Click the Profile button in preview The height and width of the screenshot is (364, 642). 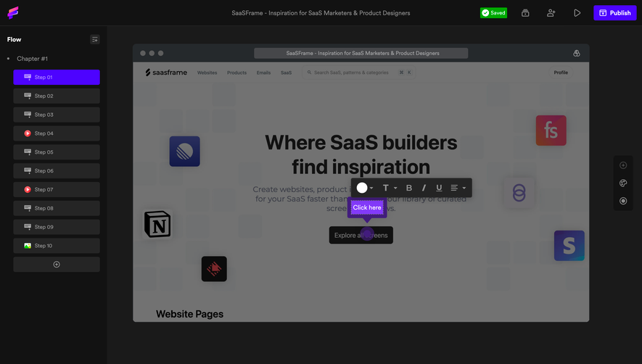coord(561,73)
